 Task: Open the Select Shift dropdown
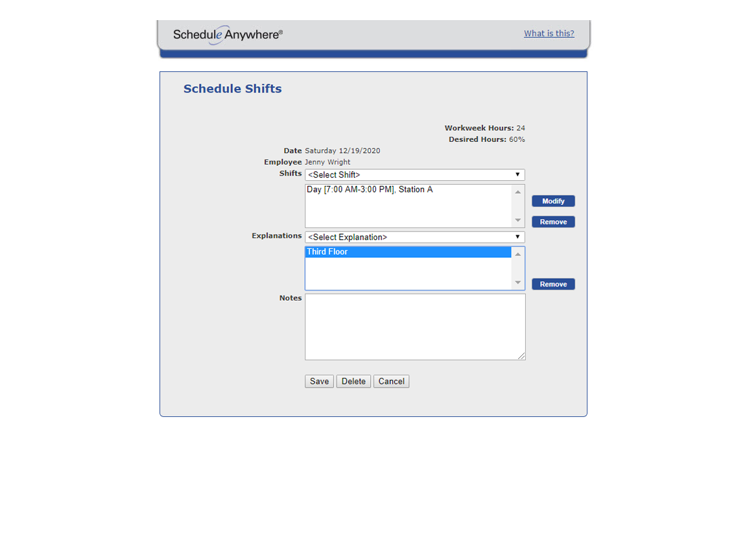(x=414, y=175)
